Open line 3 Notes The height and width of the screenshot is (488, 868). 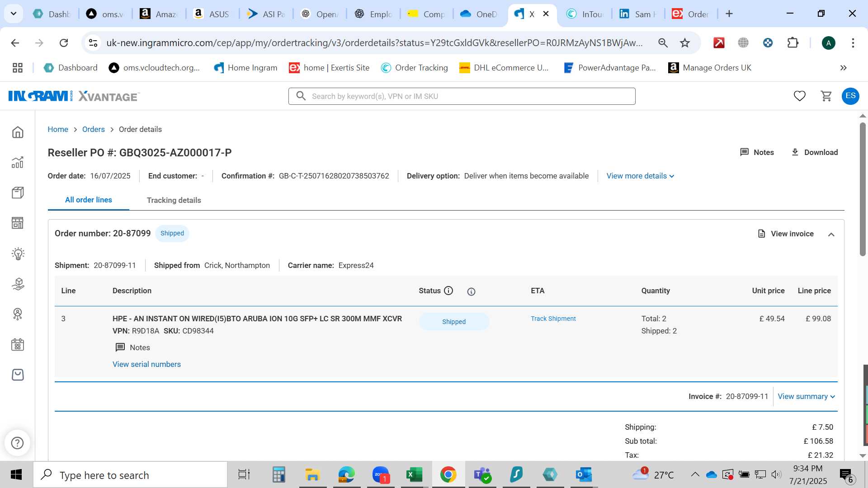[132, 347]
